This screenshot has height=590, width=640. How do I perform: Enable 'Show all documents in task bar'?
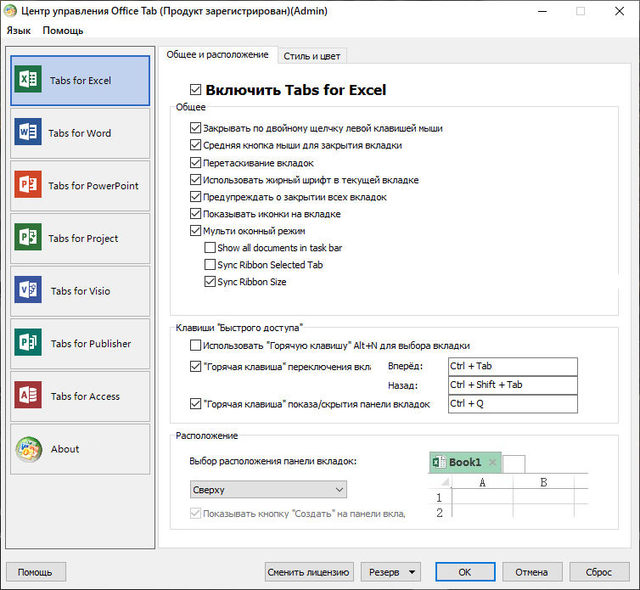pos(209,247)
